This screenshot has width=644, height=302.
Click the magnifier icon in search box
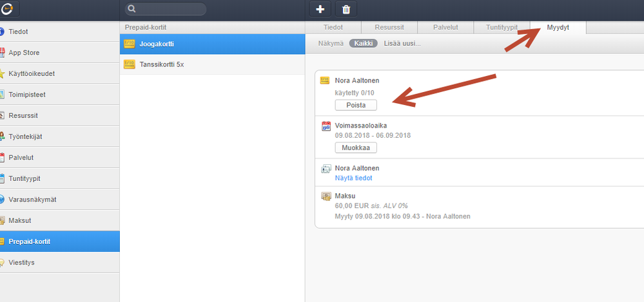point(132,9)
